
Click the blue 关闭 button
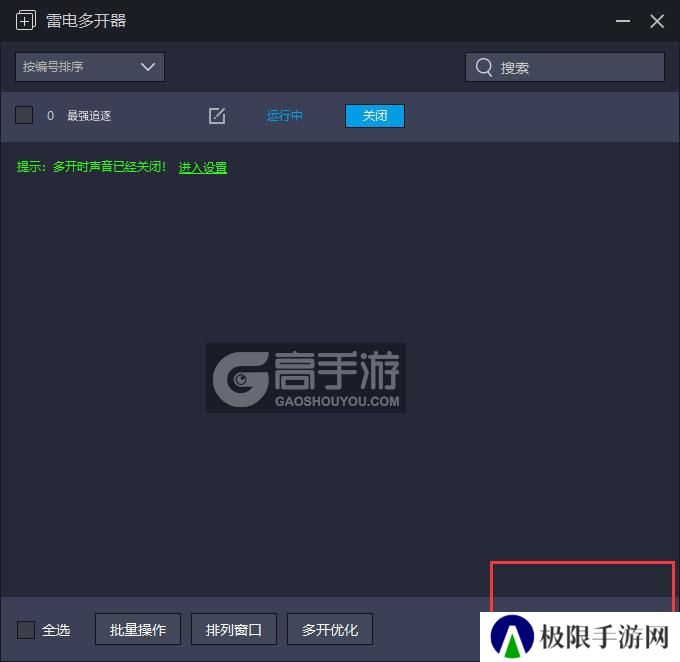(x=375, y=116)
